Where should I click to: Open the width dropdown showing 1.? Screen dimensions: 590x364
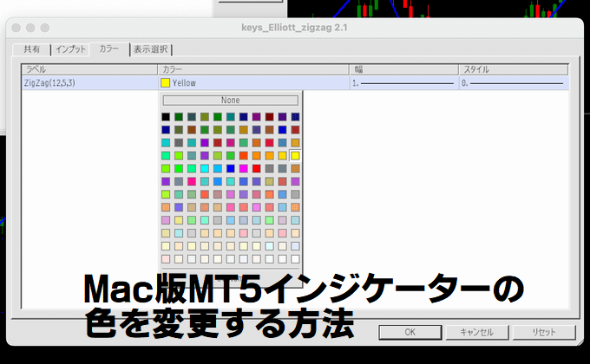tap(404, 82)
